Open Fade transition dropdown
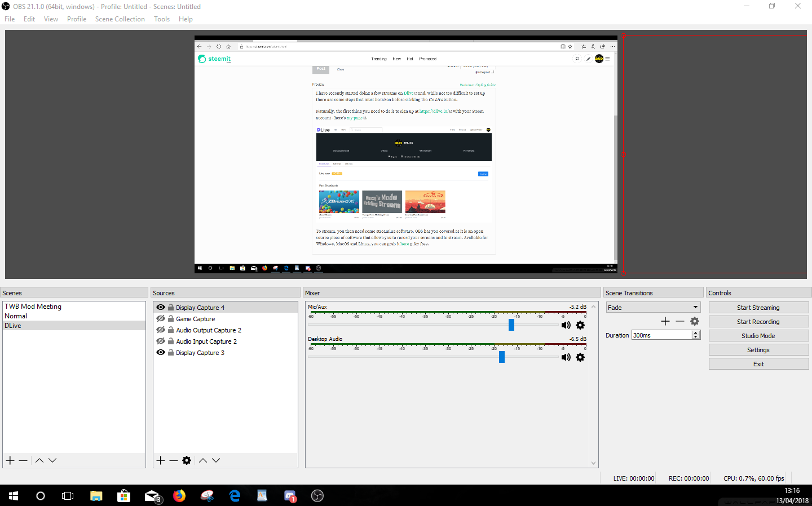 pyautogui.click(x=653, y=308)
